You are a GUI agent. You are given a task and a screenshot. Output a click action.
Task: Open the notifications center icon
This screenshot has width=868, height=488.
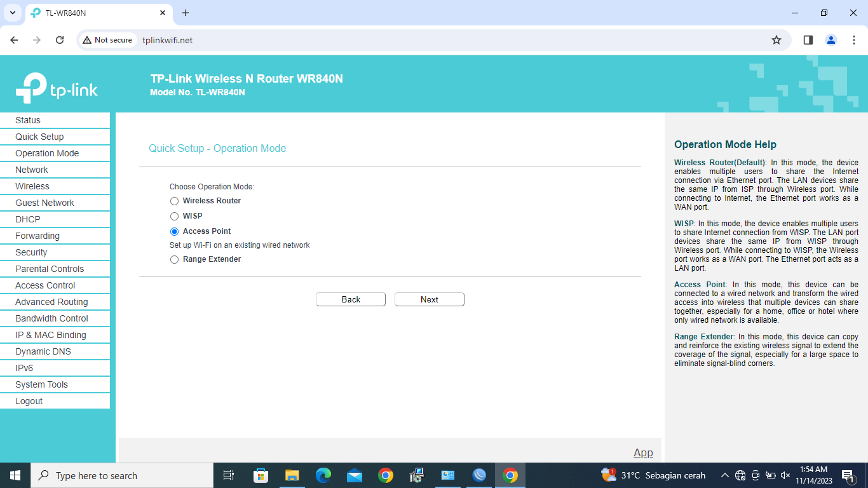[x=848, y=475]
